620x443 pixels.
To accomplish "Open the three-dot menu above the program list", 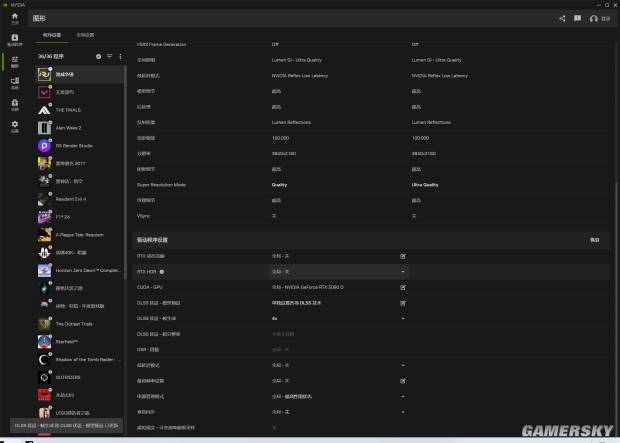I will click(120, 57).
